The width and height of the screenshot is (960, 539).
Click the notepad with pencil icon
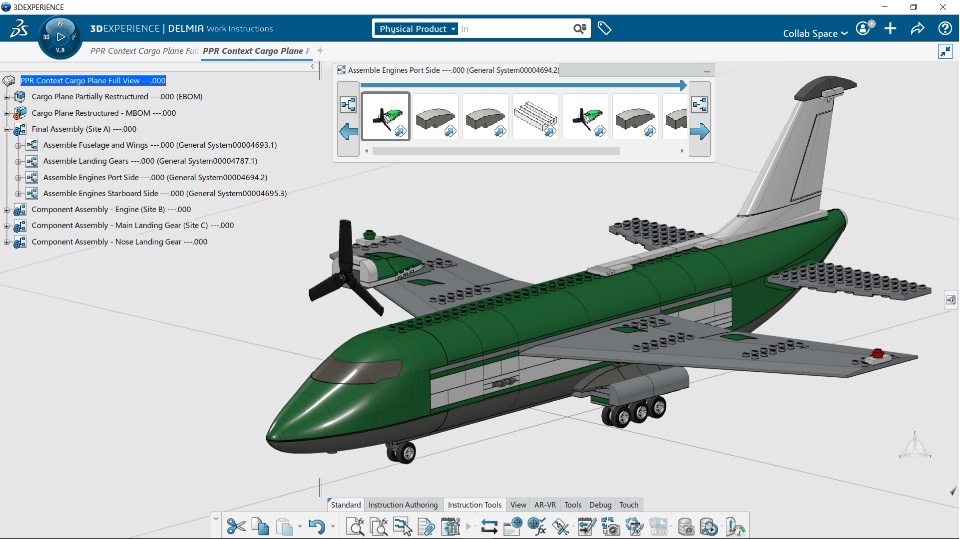click(587, 526)
